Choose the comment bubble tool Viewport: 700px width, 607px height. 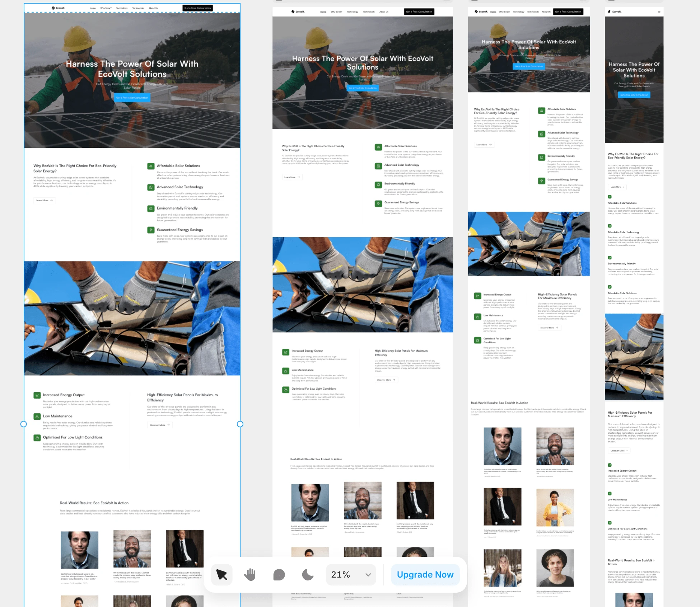(x=279, y=575)
